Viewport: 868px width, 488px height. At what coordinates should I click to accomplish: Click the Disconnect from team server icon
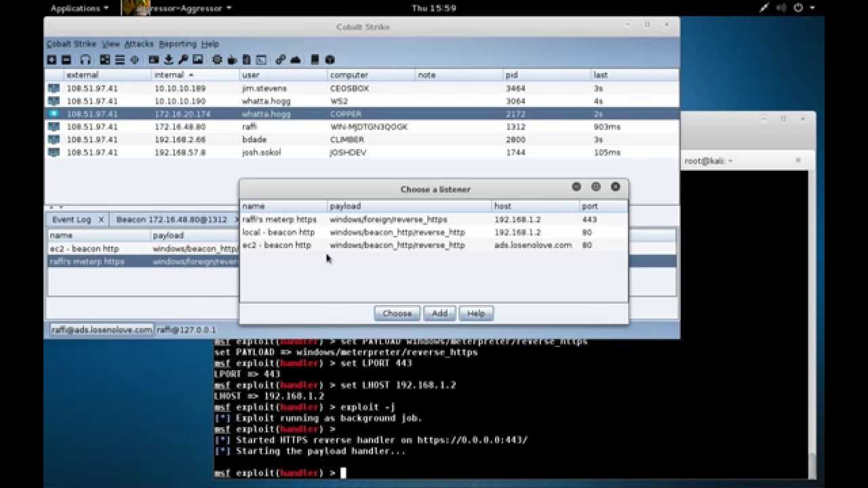point(66,60)
